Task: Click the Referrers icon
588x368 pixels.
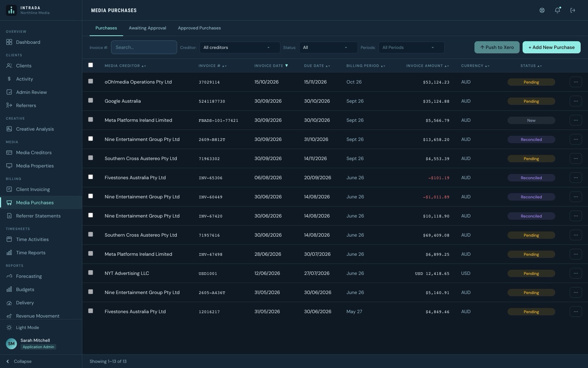Action: (9, 105)
